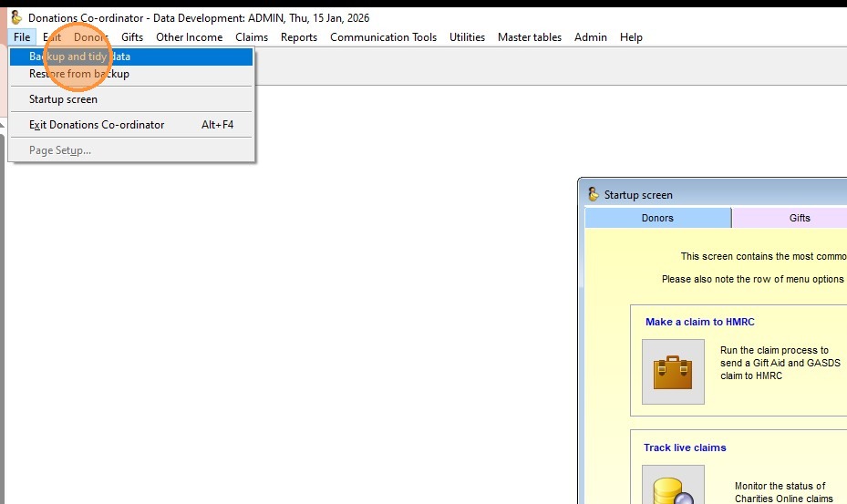
Task: Switch to the Donors tab
Action: pos(658,218)
